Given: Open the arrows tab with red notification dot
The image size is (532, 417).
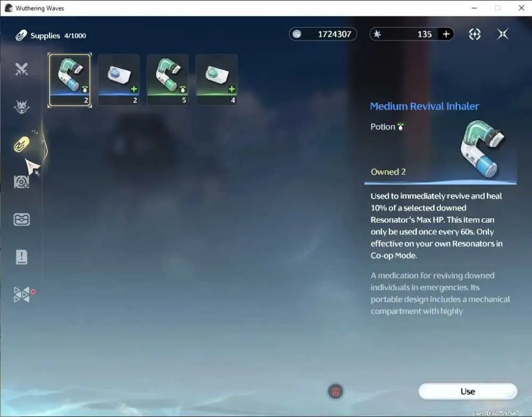Looking at the screenshot, I should [22, 295].
